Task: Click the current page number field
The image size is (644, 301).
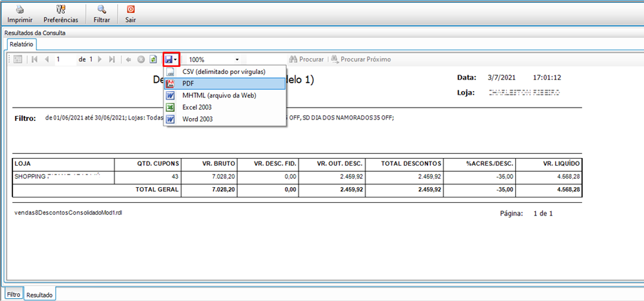Action: coord(66,59)
